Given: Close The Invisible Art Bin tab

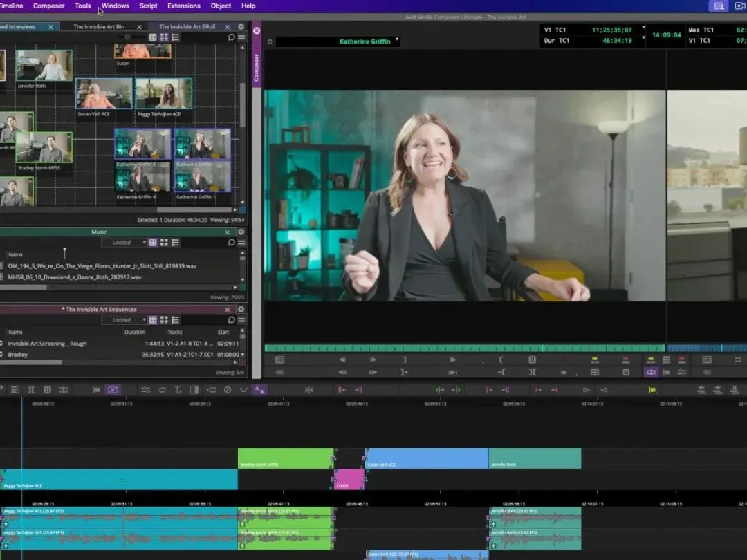Looking at the screenshot, I should pyautogui.click(x=139, y=27).
